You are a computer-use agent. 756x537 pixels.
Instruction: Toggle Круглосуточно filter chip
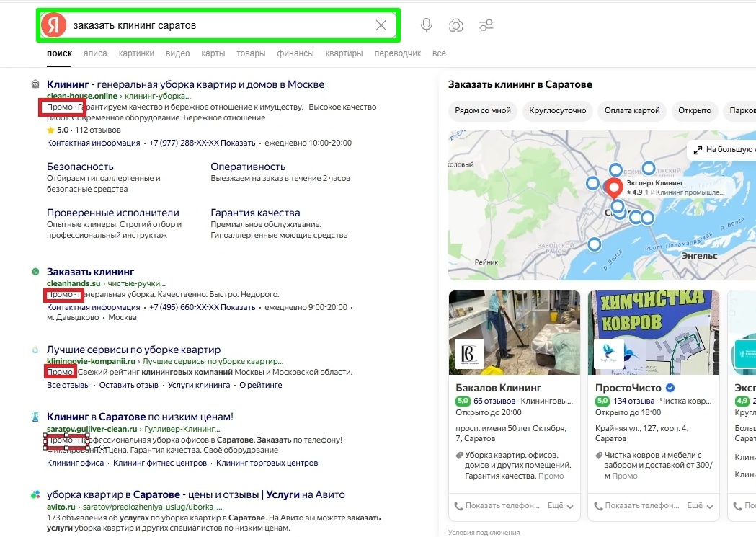pyautogui.click(x=557, y=110)
